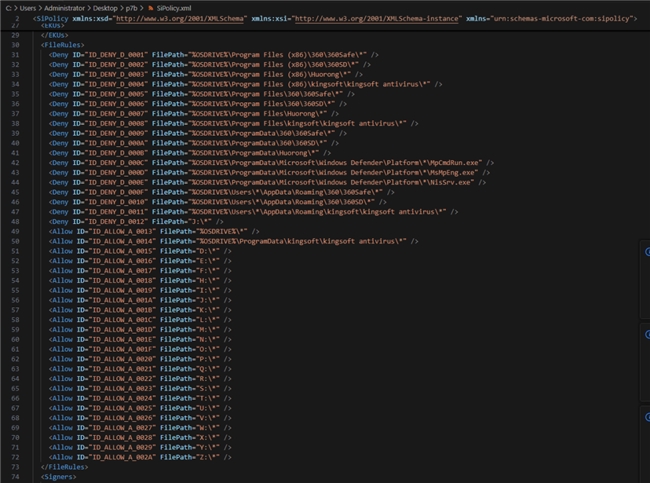
Task: Select the p7b breadcrumb folder
Action: pyautogui.click(x=131, y=8)
